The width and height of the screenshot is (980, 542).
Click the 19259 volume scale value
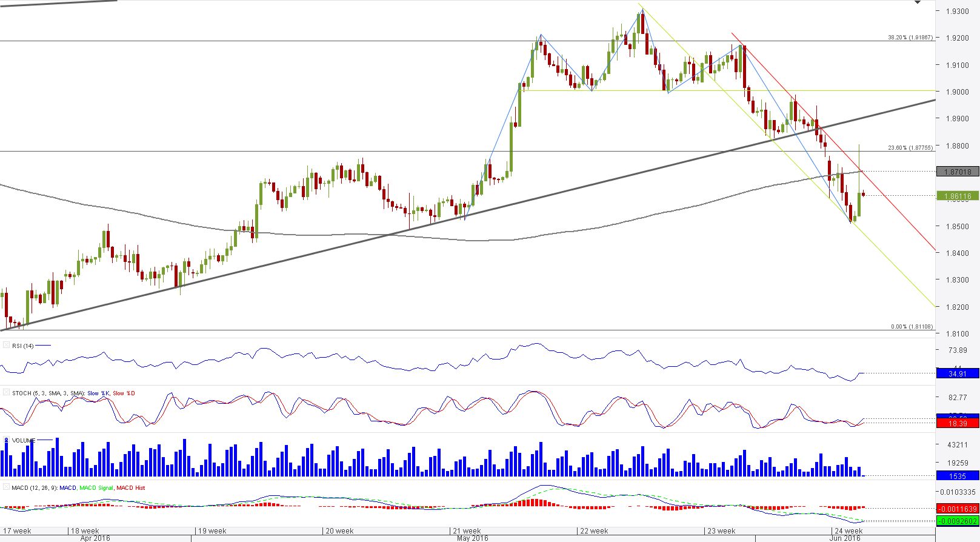coord(958,463)
